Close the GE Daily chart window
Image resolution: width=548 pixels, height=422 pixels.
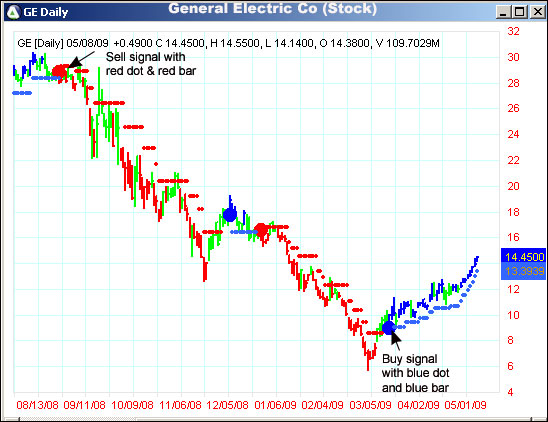coord(537,12)
